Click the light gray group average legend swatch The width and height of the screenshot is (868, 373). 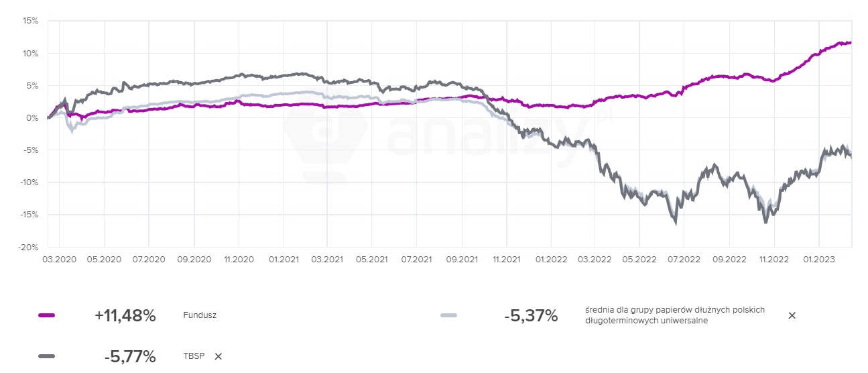pos(449,315)
